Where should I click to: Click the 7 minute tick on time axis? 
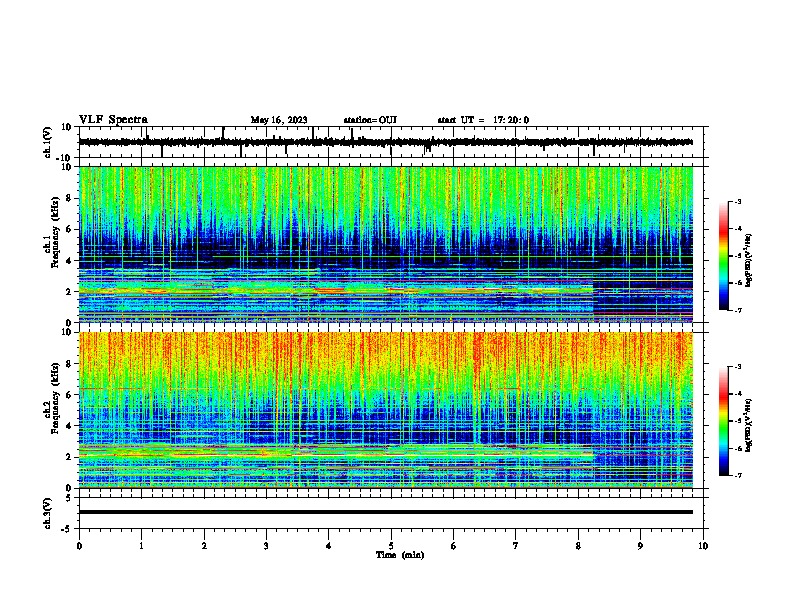tap(516, 546)
